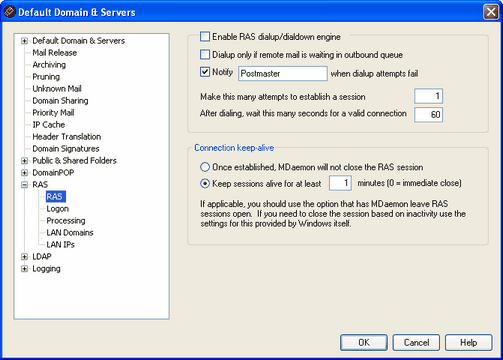Image resolution: width=503 pixels, height=360 pixels.
Task: Select 'Keep sessions alive for at least' option
Action: tap(205, 183)
